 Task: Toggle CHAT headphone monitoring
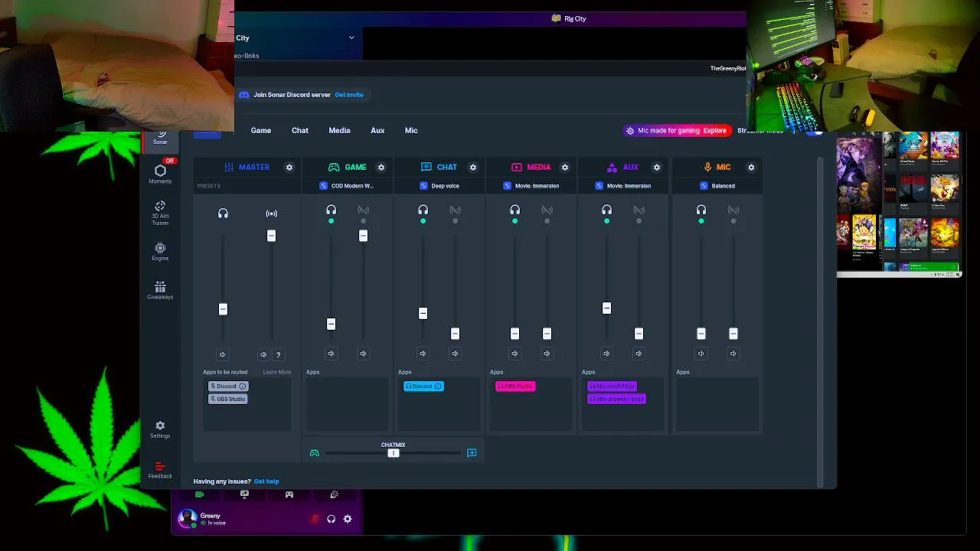coord(423,210)
